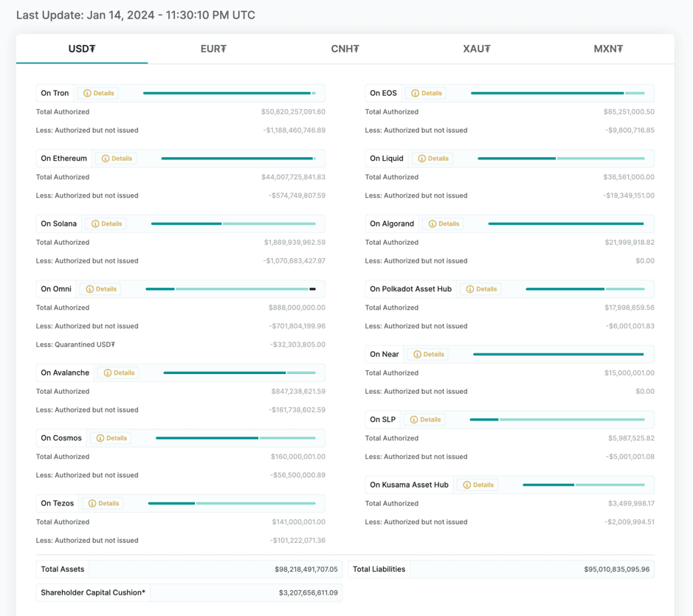Screen dimensions: 693x616
Task: Click the info icon beside On Liquid
Action: pyautogui.click(x=422, y=159)
